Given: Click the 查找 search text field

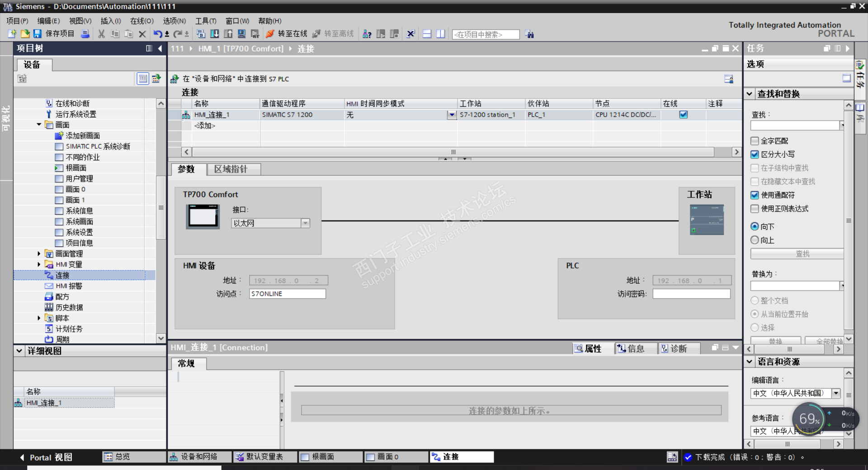Looking at the screenshot, I should 795,126.
